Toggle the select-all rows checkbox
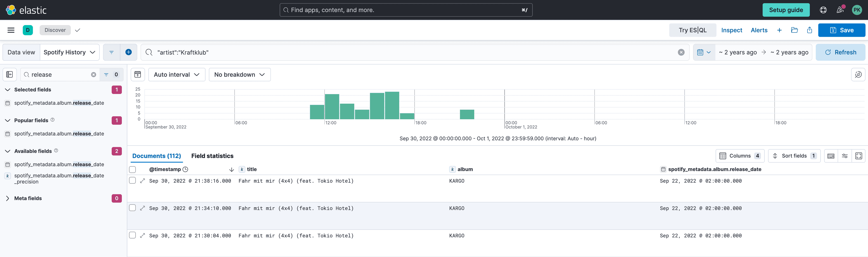The image size is (868, 257). point(132,169)
